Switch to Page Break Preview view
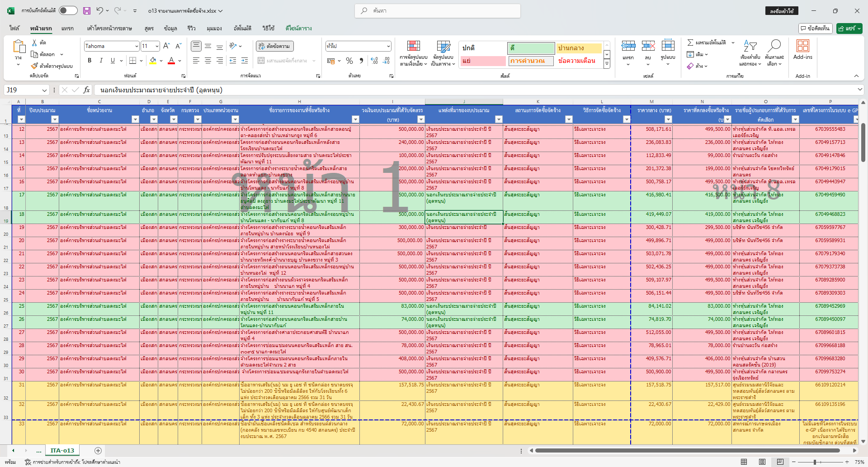 780,462
